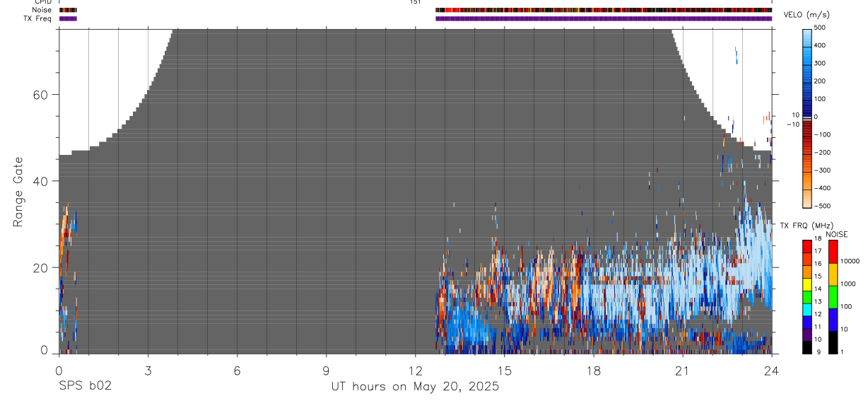868x401 pixels.
Task: Click the 500 tick on the velocity scale
Action: 819,28
